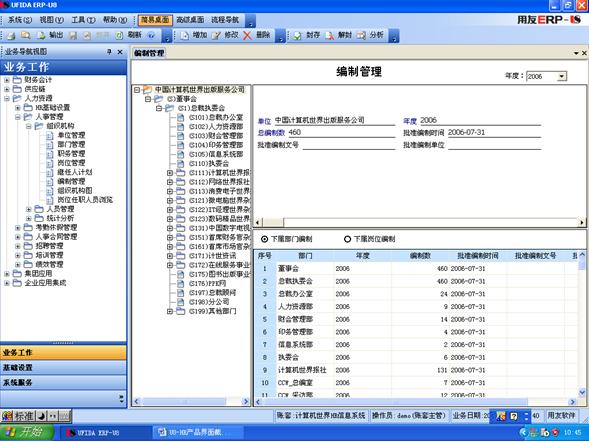Open 岗位管理 in the navigation tree
This screenshot has width=589, height=442.
point(71,163)
